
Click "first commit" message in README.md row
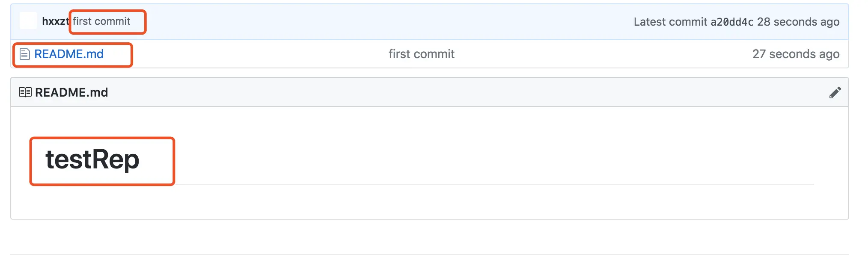pos(421,54)
